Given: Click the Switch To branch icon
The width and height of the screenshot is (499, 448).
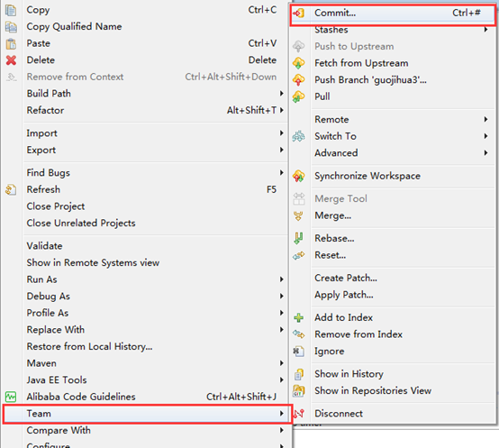Looking at the screenshot, I should [298, 136].
